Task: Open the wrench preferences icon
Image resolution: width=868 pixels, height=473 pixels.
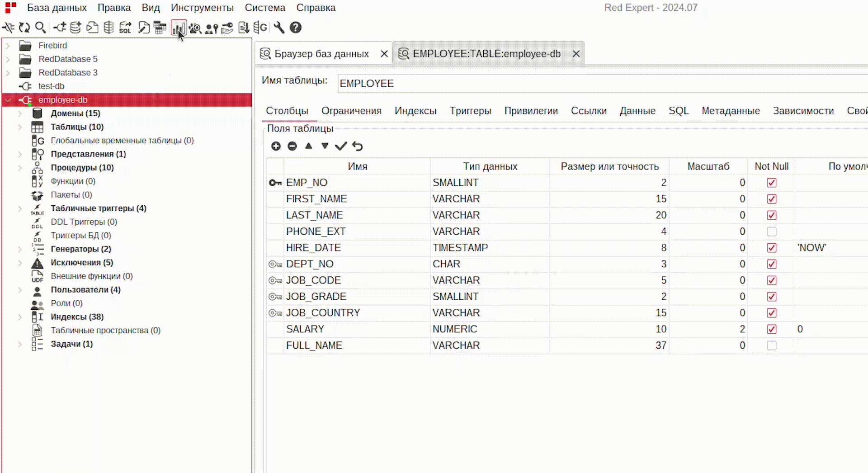Action: (x=279, y=28)
